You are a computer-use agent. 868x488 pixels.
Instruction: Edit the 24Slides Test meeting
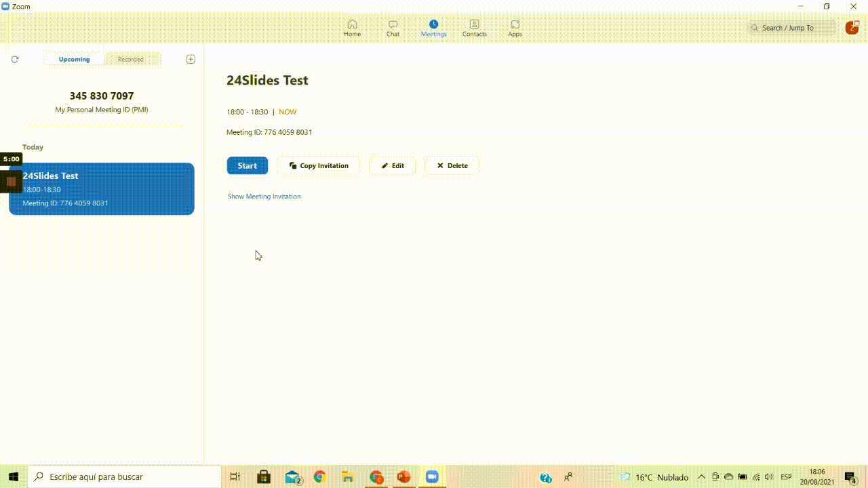tap(392, 165)
